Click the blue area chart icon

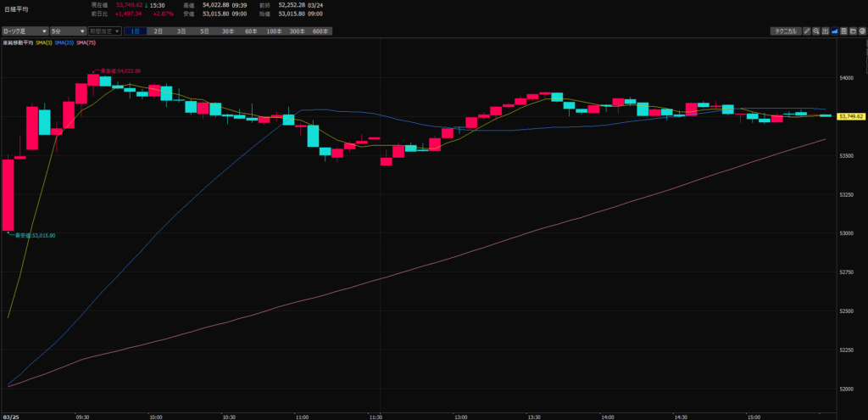(x=835, y=31)
